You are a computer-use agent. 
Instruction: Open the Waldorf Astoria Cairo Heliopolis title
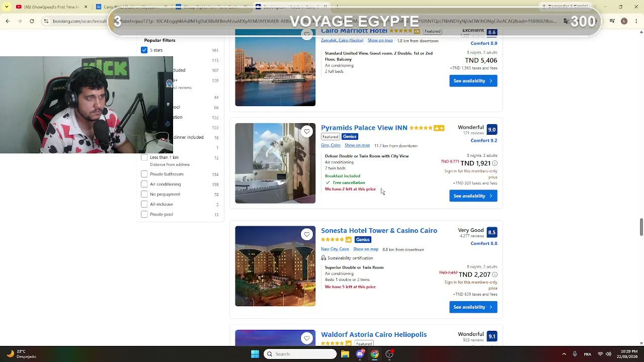(374, 334)
